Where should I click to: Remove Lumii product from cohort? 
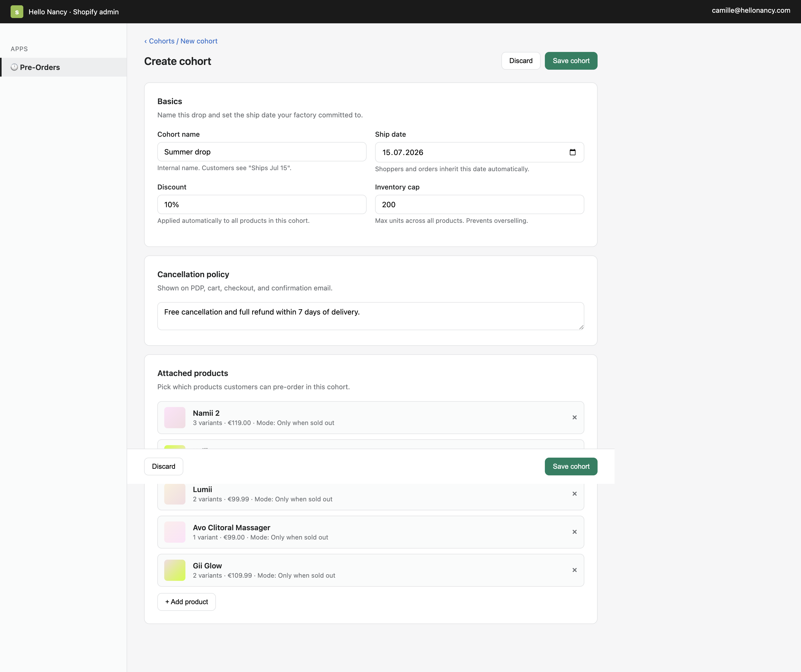point(575,494)
